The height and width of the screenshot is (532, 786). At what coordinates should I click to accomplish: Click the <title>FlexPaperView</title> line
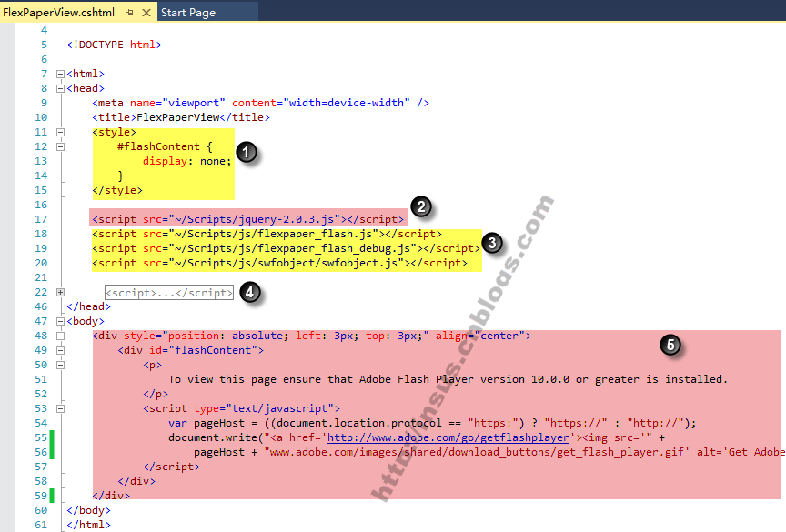[181, 117]
